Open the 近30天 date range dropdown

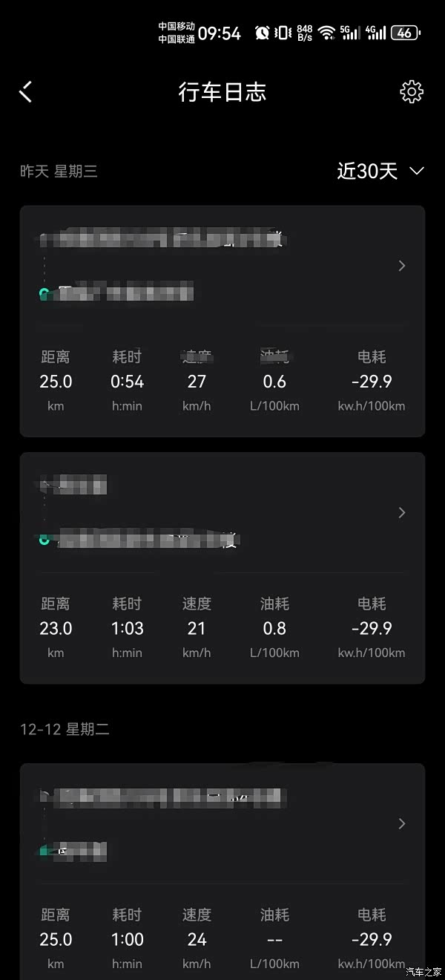pyautogui.click(x=380, y=171)
